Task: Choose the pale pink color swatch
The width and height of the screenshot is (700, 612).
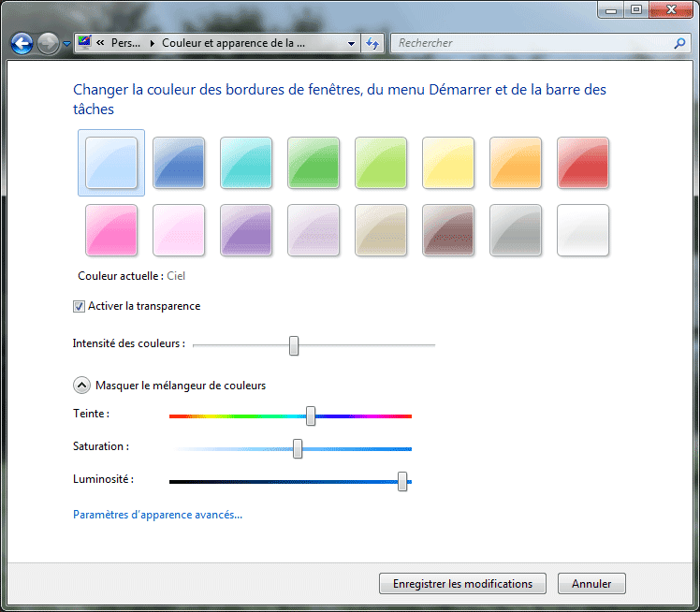Action: pos(179,230)
